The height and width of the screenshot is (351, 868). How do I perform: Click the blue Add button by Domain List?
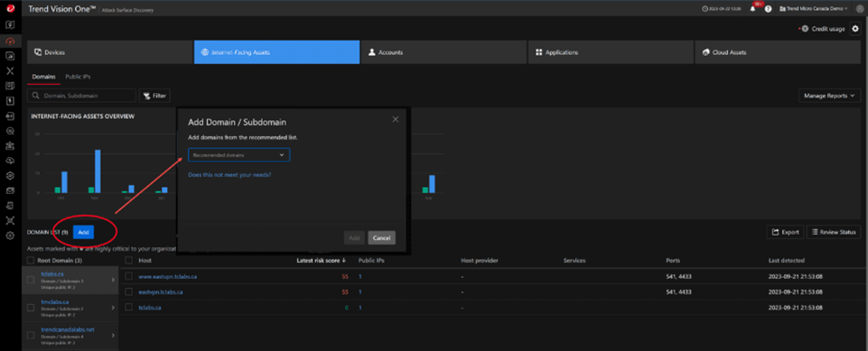(84, 232)
